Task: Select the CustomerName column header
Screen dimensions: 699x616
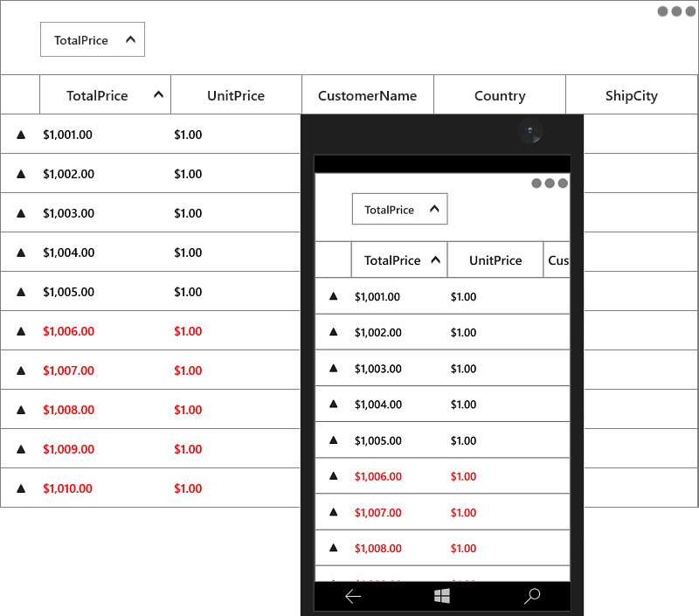Action: (x=368, y=95)
